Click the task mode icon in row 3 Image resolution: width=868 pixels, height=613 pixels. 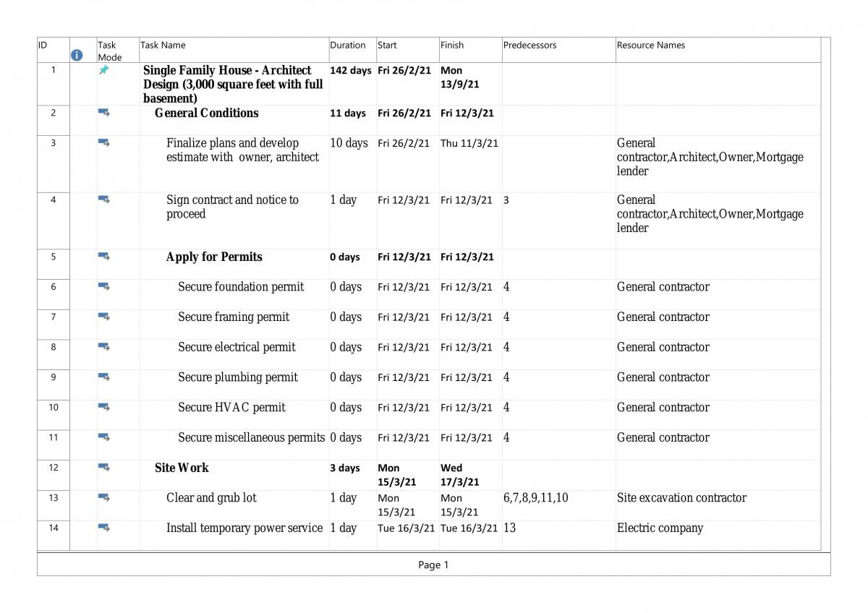point(104,142)
